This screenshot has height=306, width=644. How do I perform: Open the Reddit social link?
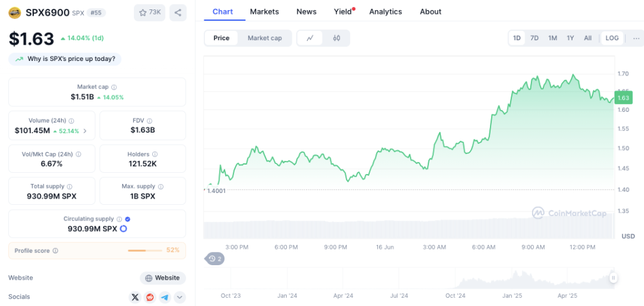point(150,297)
